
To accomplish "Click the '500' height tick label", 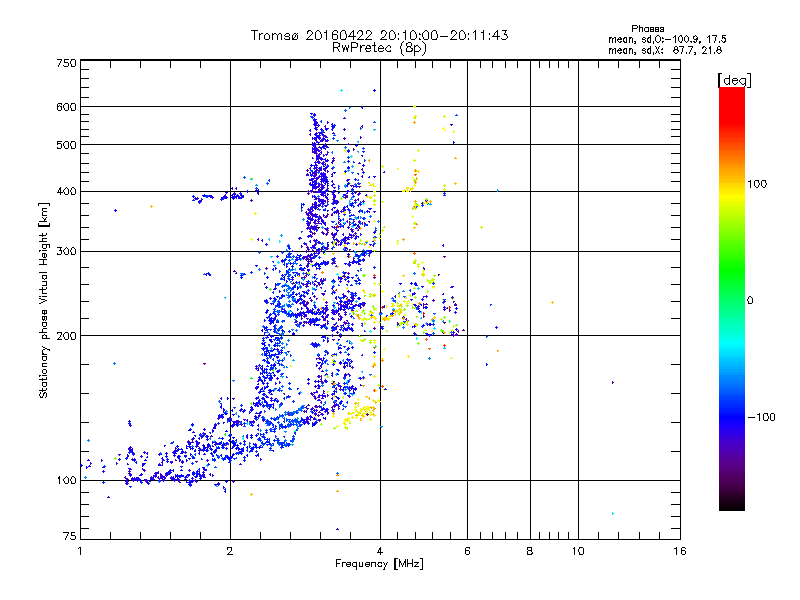I will (x=66, y=145).
